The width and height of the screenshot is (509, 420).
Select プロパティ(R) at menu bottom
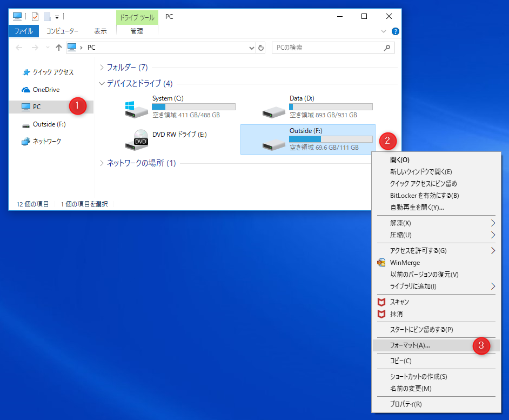(405, 404)
